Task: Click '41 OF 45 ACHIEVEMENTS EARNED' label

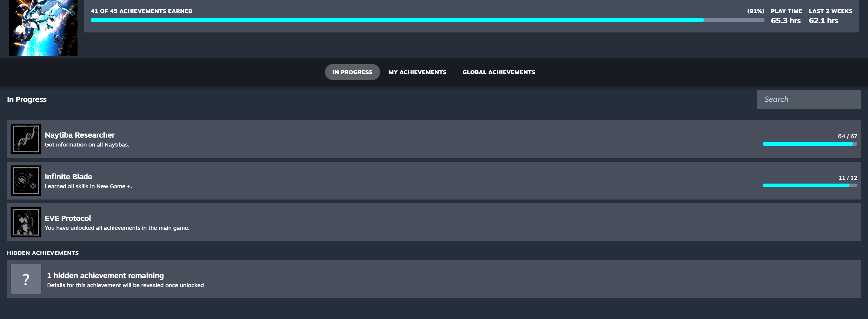Action: pyautogui.click(x=142, y=11)
